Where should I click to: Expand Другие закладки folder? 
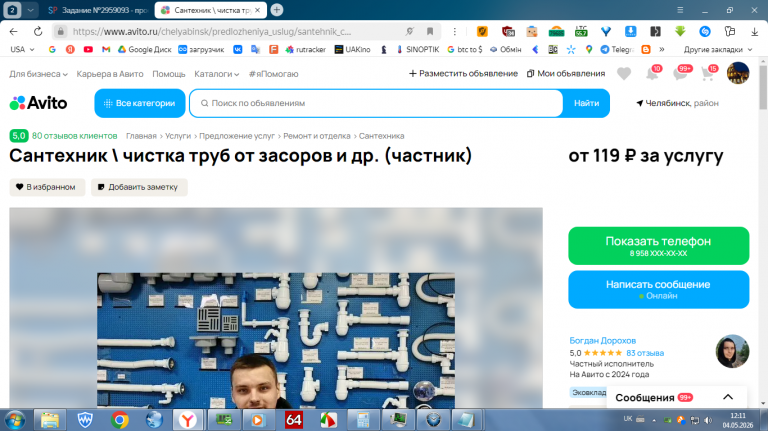point(718,49)
